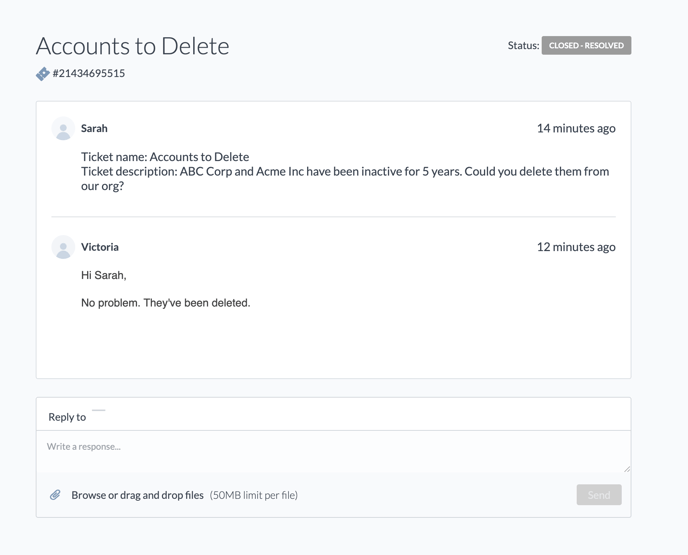
Task: Click the Victoria author name
Action: [100, 247]
